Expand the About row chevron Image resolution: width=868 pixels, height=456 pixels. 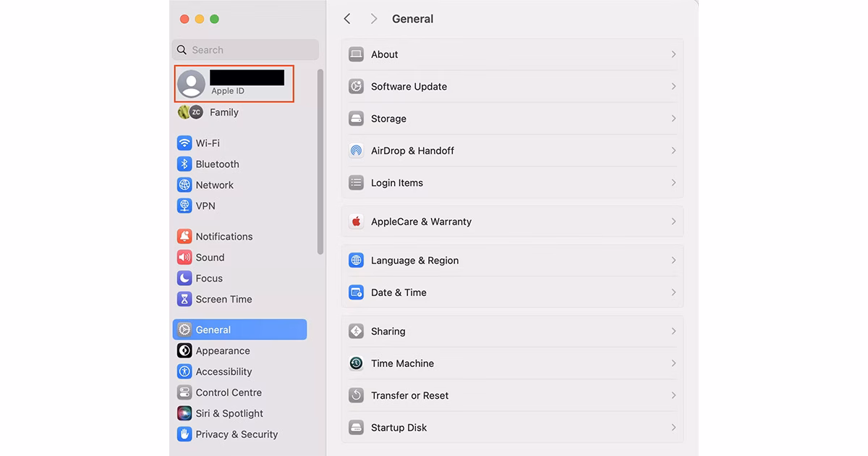coord(673,54)
